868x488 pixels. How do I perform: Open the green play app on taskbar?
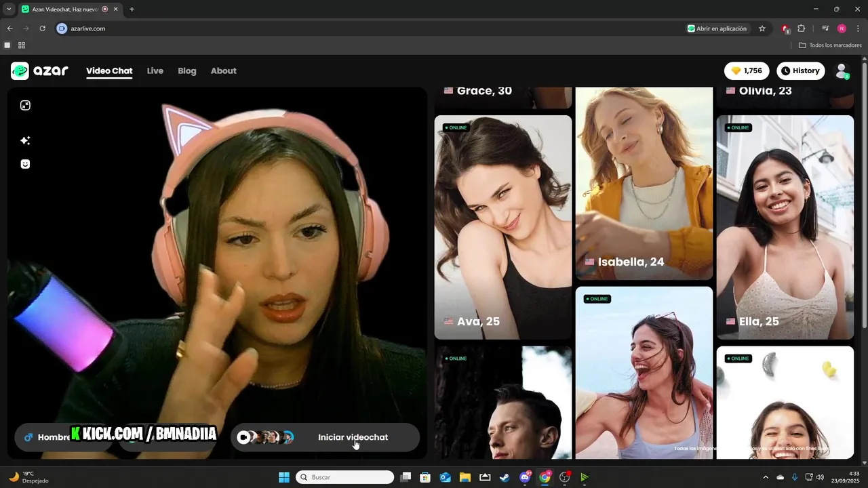(x=585, y=477)
